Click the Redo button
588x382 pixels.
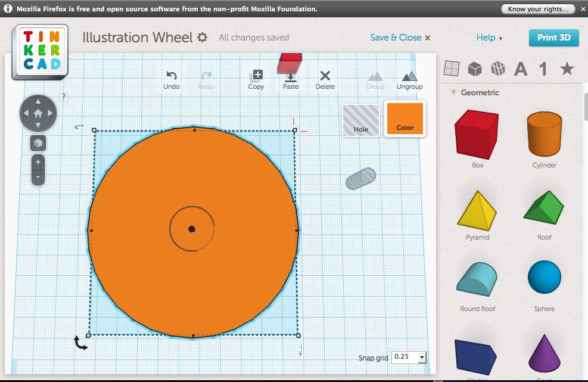206,80
